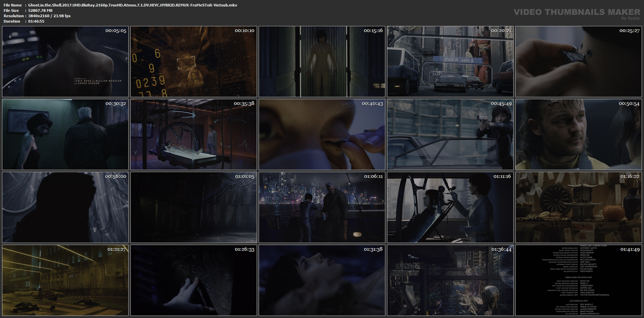Pick the dark thumbnail stamped 01:01:05

[x=194, y=207]
